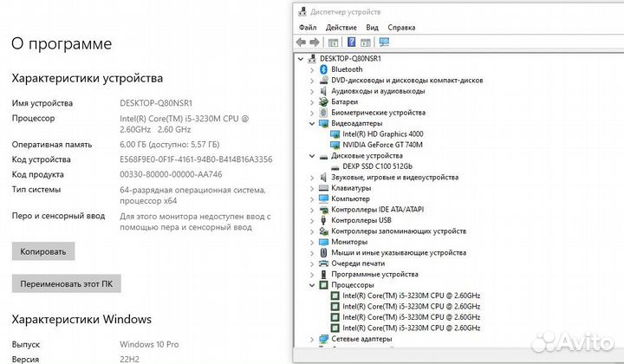624x364 pixels.
Task: Click device code E568F9E0-0F1F-4161-94B0-B414B16A3356
Action: tap(196, 159)
